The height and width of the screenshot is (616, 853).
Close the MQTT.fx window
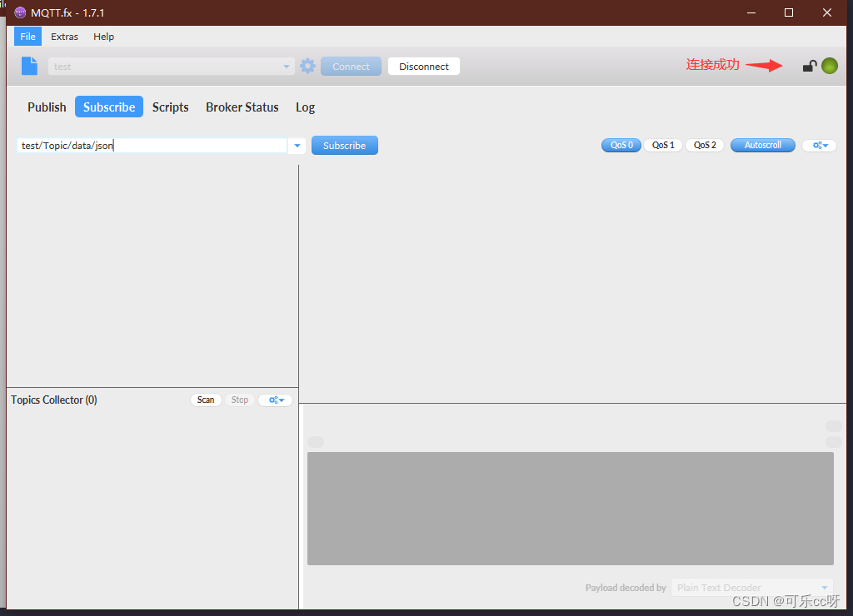[827, 12]
